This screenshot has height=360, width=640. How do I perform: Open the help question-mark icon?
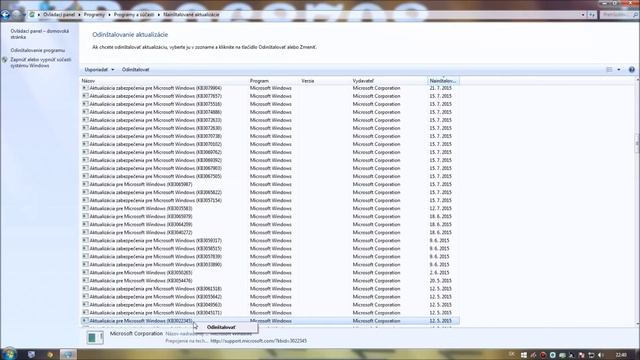(631, 70)
